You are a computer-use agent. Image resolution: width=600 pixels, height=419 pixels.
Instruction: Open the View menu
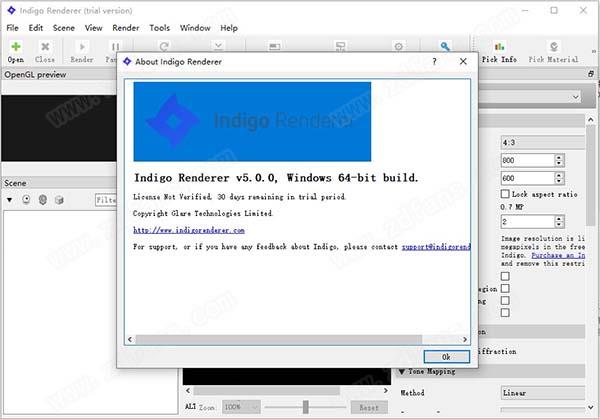pos(93,28)
